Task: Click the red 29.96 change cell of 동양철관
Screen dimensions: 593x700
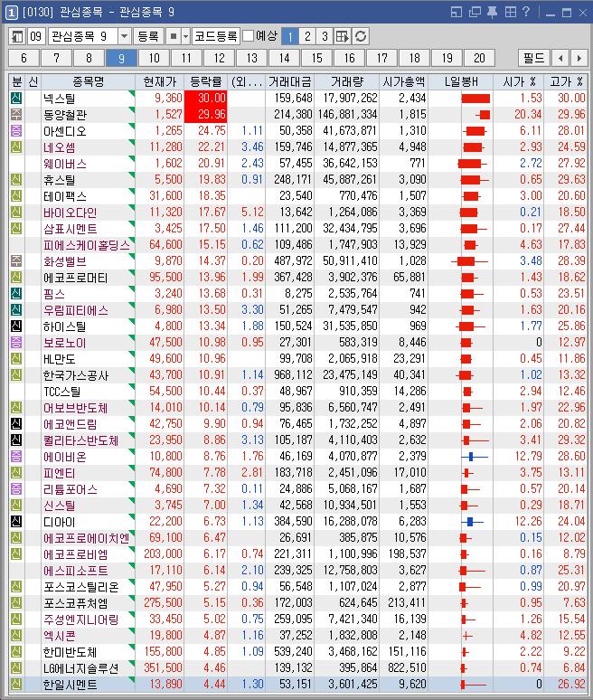Action: coord(206,114)
